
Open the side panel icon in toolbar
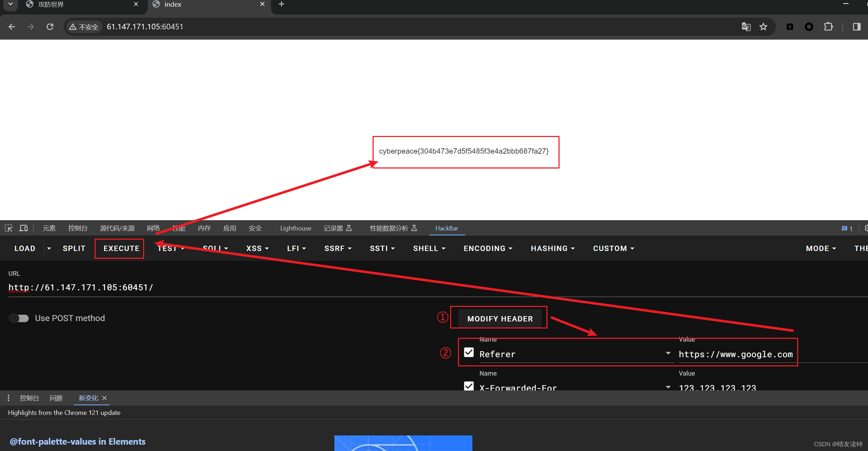857,27
